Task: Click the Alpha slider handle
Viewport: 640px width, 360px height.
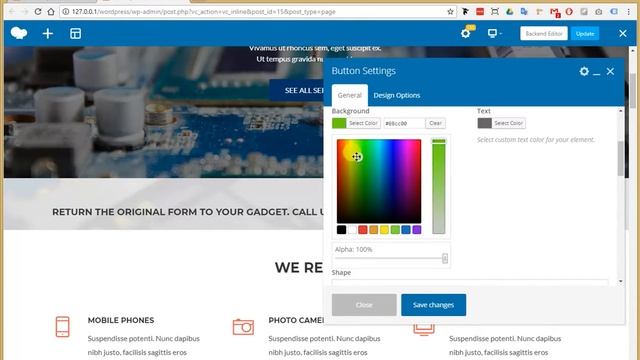Action: coord(444,258)
